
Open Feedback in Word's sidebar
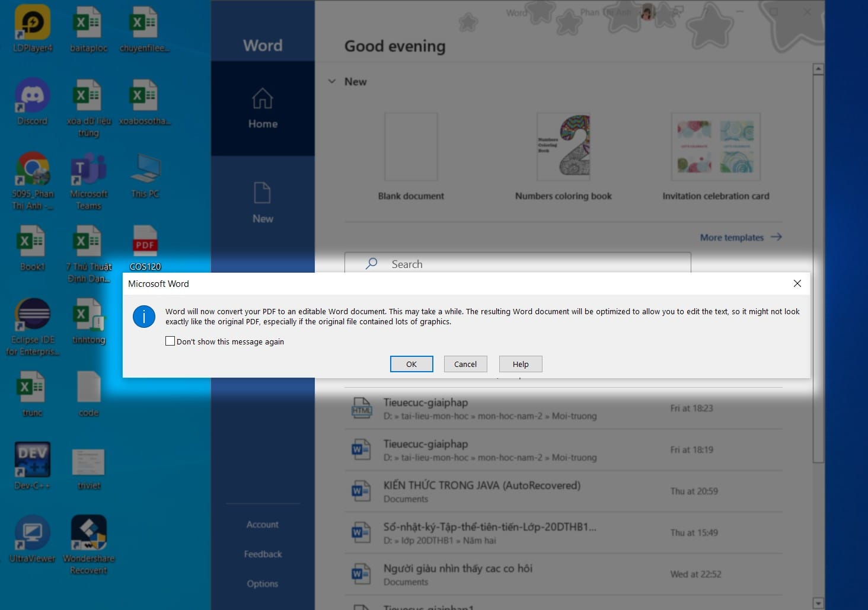click(x=263, y=554)
